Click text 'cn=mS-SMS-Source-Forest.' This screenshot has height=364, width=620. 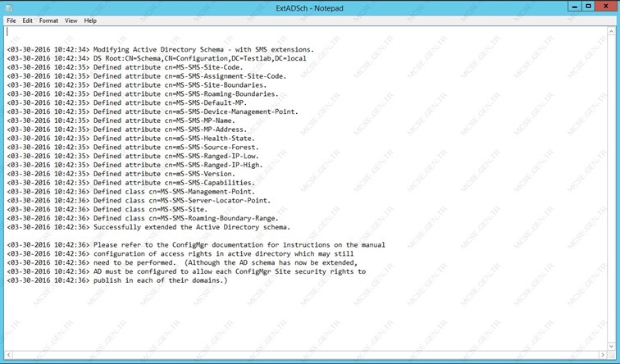[212, 148]
